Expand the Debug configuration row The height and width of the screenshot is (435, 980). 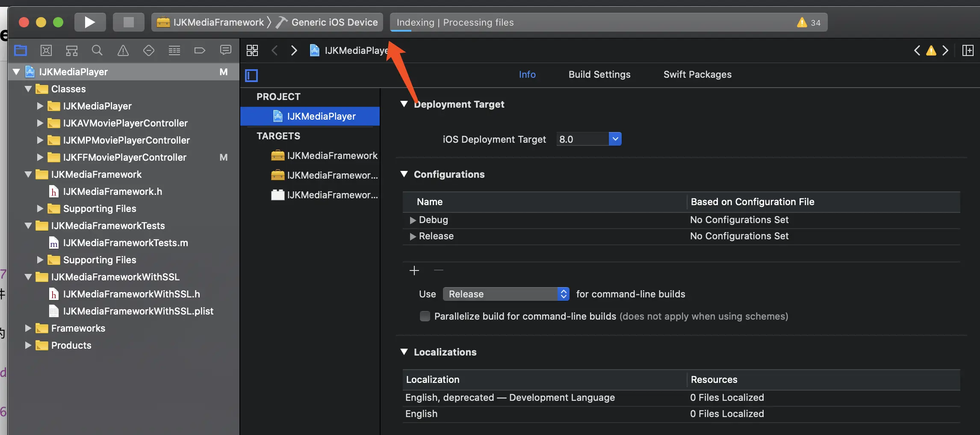tap(413, 220)
